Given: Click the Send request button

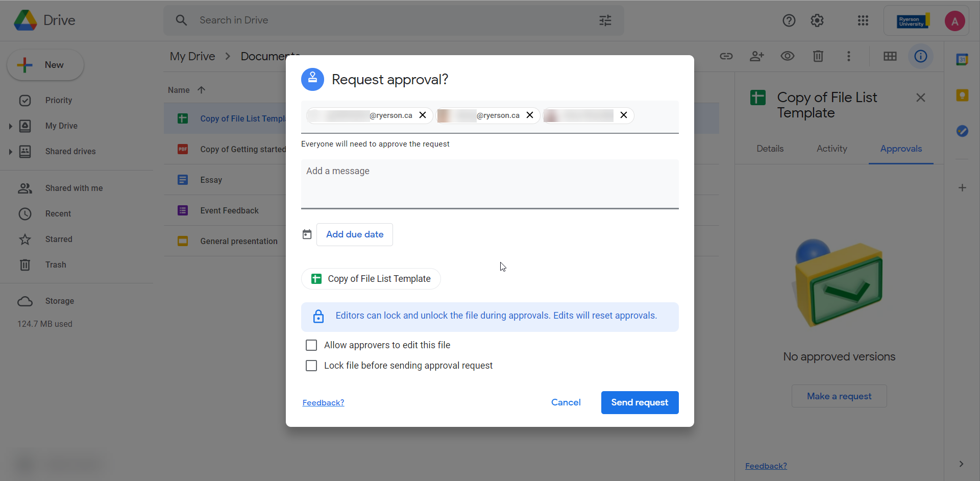Looking at the screenshot, I should pos(640,402).
